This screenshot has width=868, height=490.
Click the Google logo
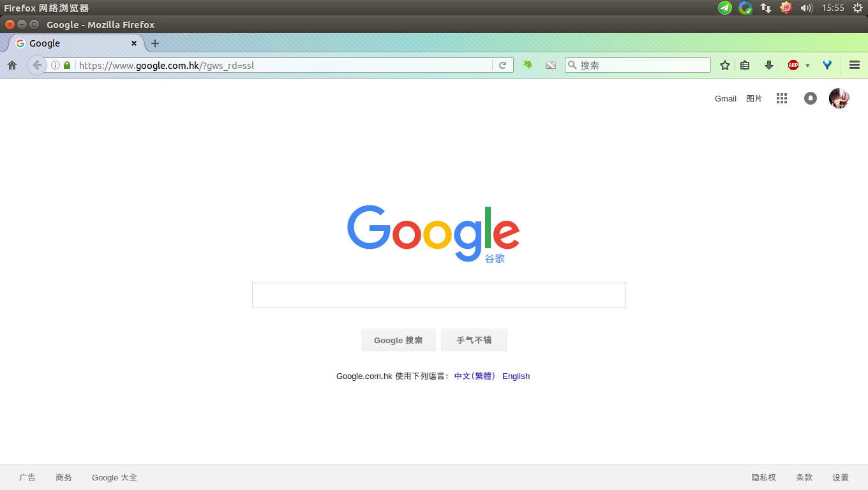(x=433, y=233)
